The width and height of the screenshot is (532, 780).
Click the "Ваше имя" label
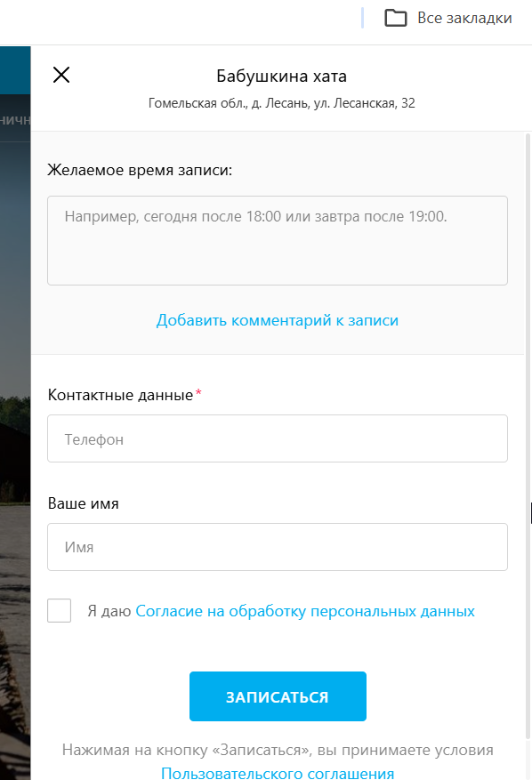tap(83, 503)
